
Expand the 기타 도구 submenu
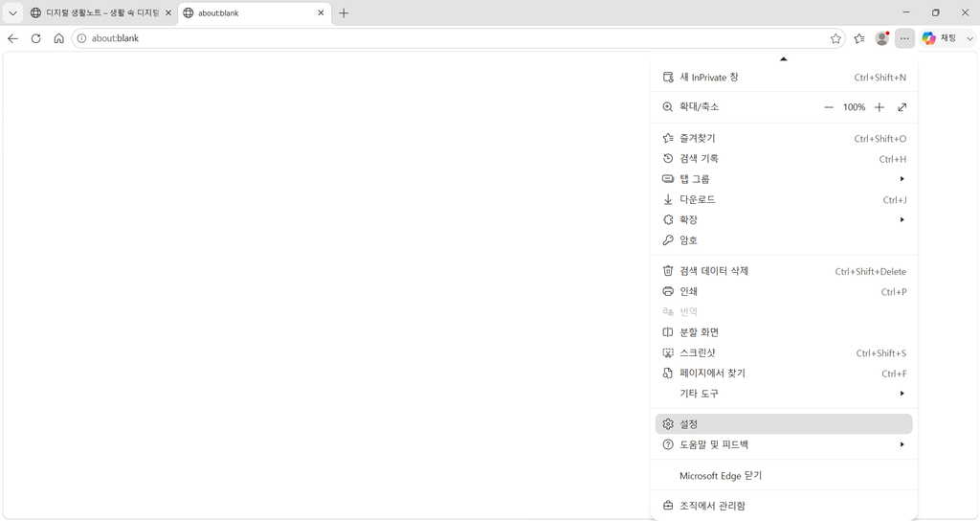(784, 394)
